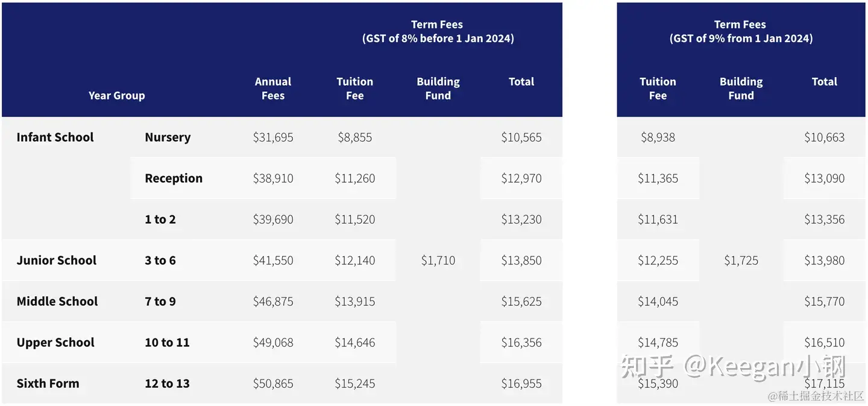This screenshot has width=868, height=406.
Task: Click the "Nursery" year group label
Action: click(168, 137)
